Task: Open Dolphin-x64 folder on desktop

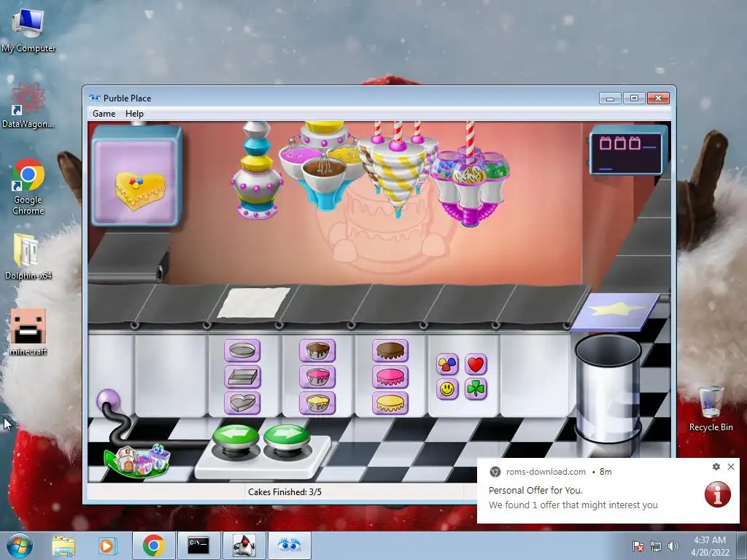Action: [x=28, y=257]
